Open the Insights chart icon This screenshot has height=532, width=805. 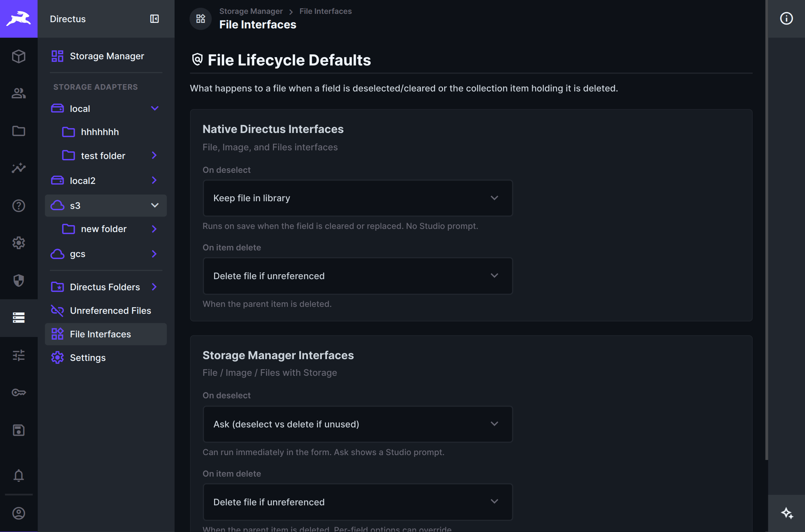19,168
